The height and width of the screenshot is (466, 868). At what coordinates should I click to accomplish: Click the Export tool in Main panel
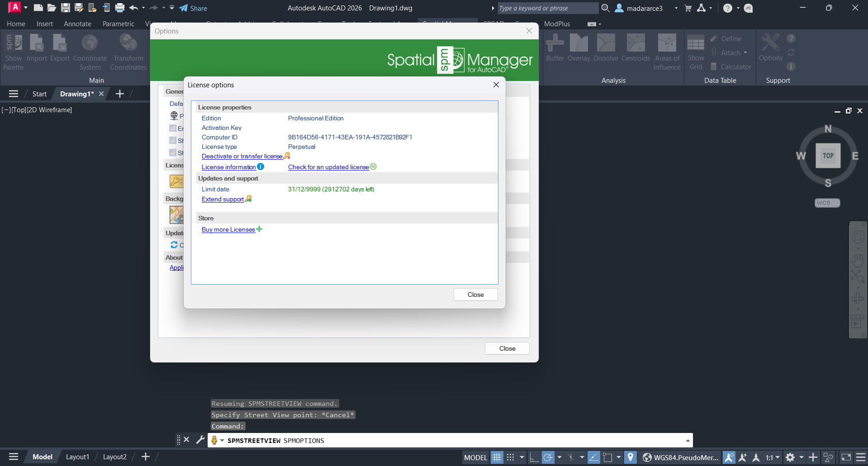pyautogui.click(x=60, y=48)
